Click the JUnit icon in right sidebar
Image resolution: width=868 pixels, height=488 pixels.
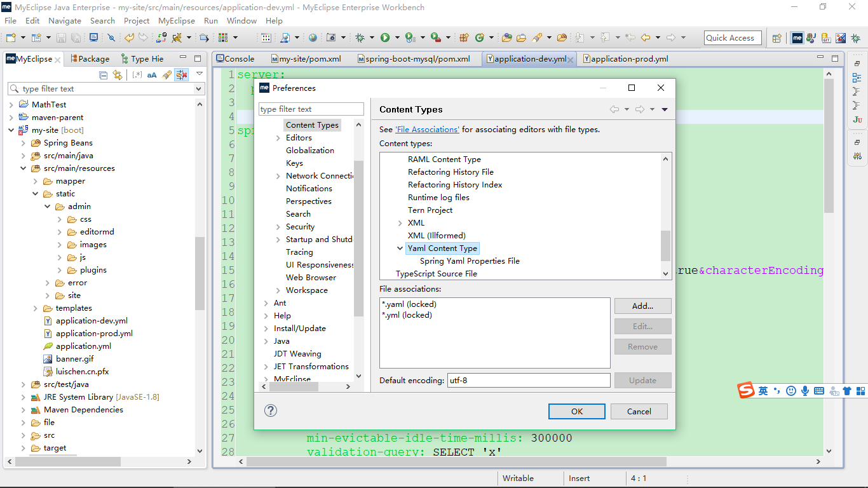(x=857, y=119)
